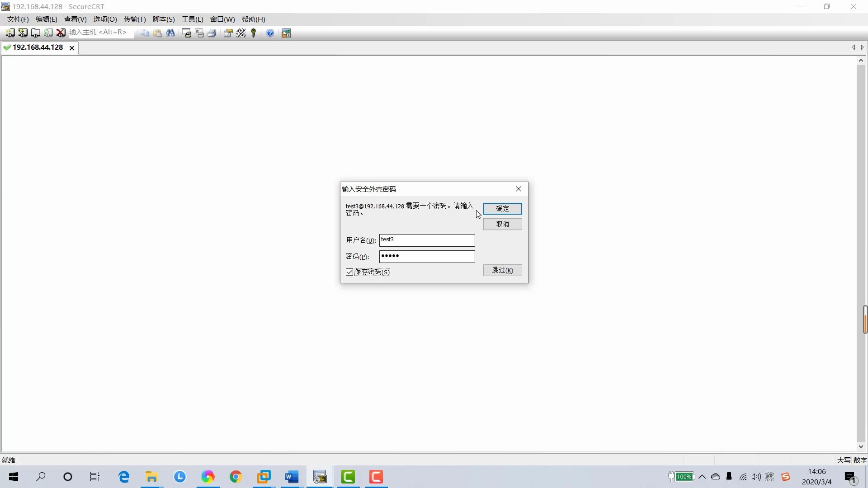
Task: Click the Connect session toolbar icon
Action: point(10,33)
